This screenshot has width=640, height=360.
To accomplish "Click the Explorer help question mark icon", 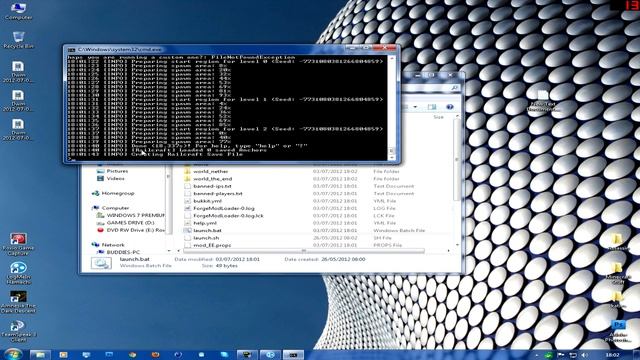I will coord(449,107).
